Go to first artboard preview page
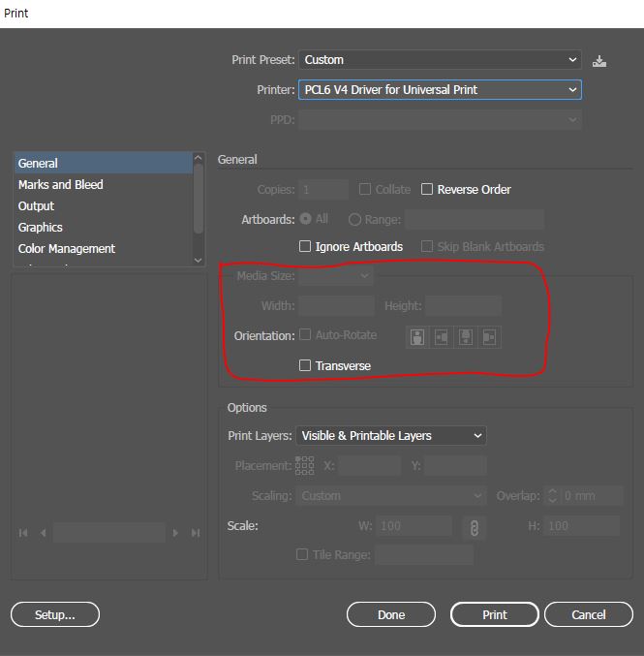The height and width of the screenshot is (656, 644). [23, 533]
